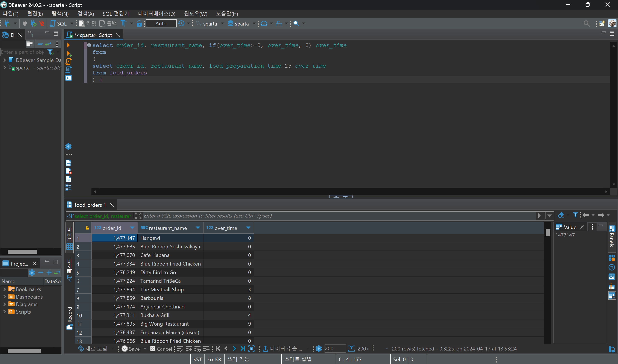Expand the sparta connection tree node
Image resolution: width=618 pixels, height=364 pixels.
[5, 68]
